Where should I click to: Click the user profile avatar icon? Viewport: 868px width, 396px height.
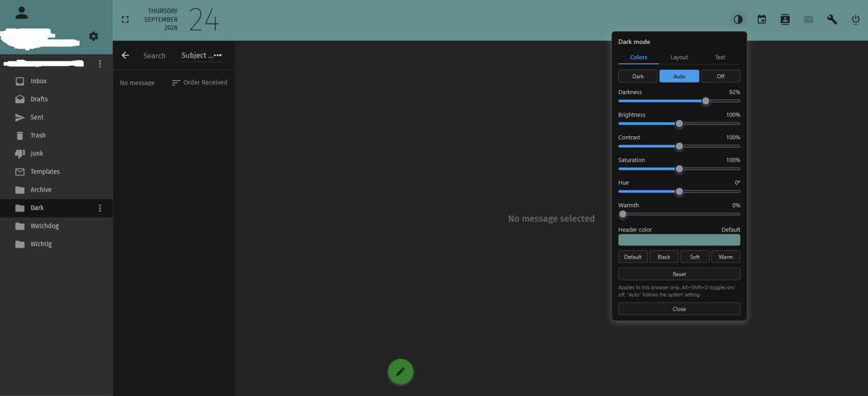[22, 12]
